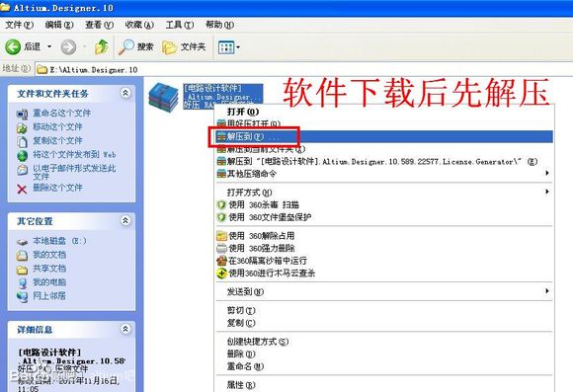Open the 查看(V) menu
Image resolution: width=573 pixels, height=392 pixels.
click(100, 25)
